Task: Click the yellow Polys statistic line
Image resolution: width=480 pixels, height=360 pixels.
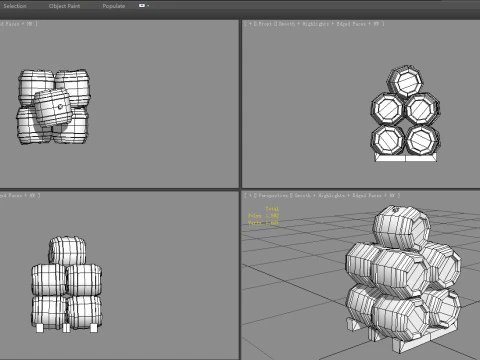Action: (263, 216)
